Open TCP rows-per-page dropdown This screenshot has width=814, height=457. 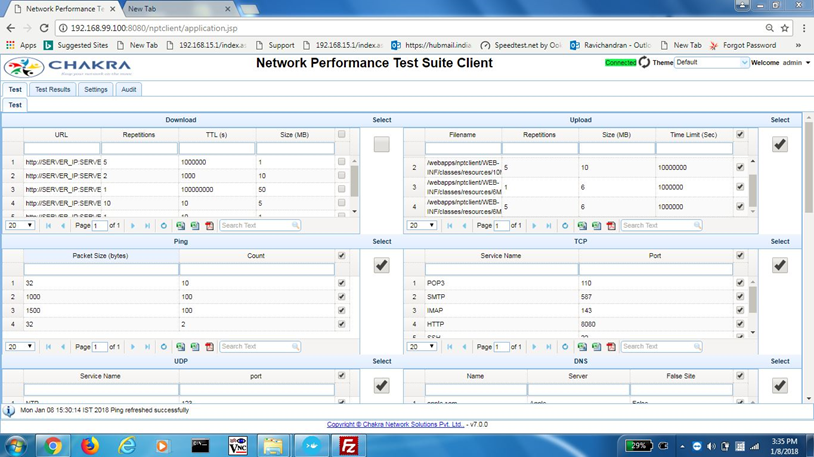422,346
